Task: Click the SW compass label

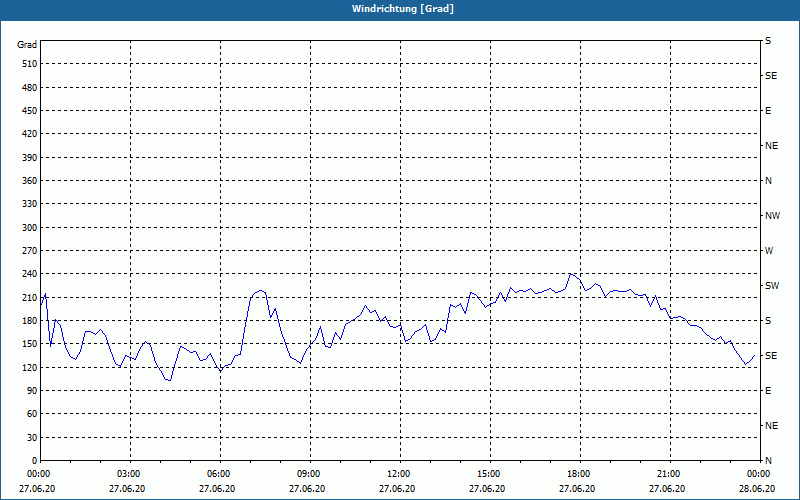Action: (x=772, y=286)
